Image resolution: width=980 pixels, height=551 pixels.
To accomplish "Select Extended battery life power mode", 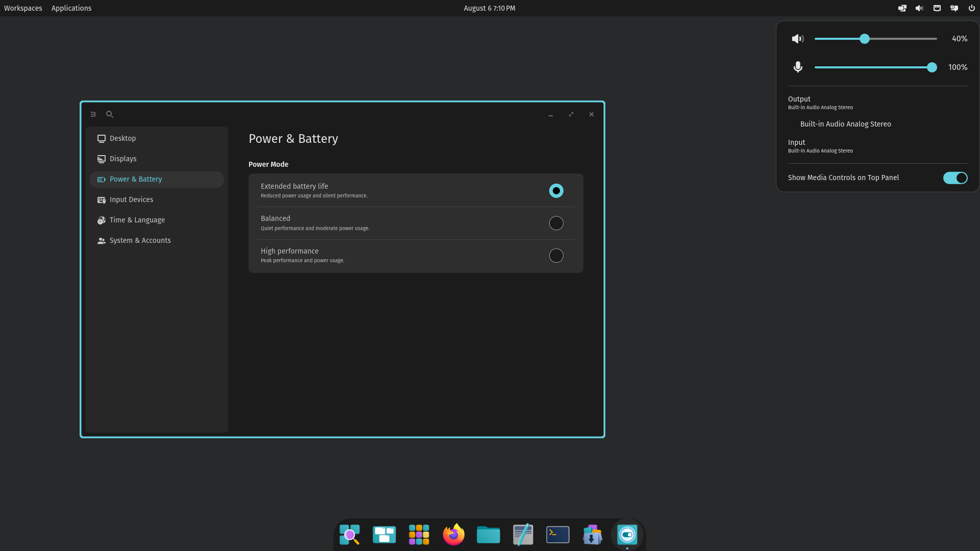I will (x=556, y=190).
